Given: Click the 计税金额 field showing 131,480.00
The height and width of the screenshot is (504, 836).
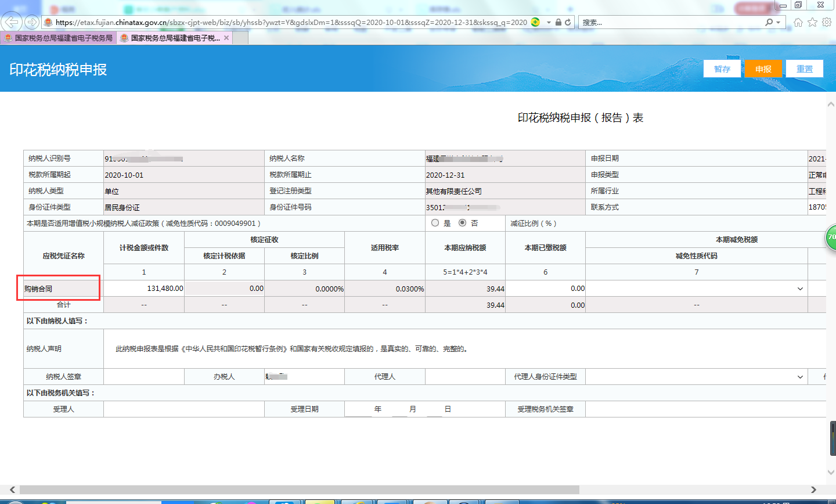Looking at the screenshot, I should (x=144, y=289).
